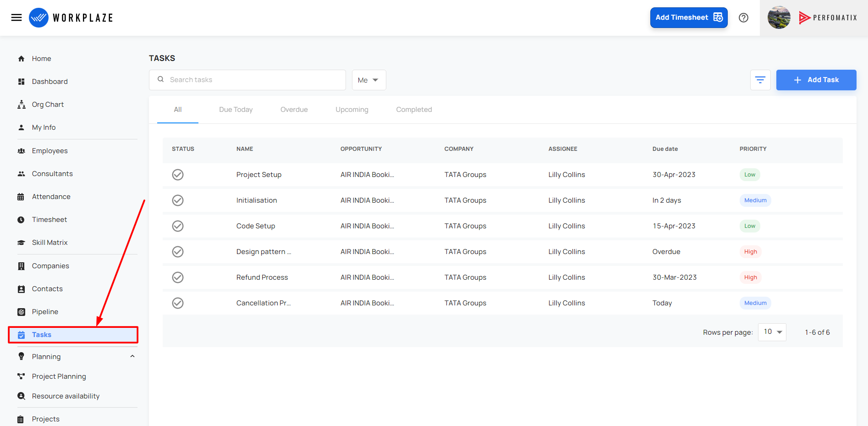Open the Companies page
This screenshot has width=868, height=426.
pos(50,266)
